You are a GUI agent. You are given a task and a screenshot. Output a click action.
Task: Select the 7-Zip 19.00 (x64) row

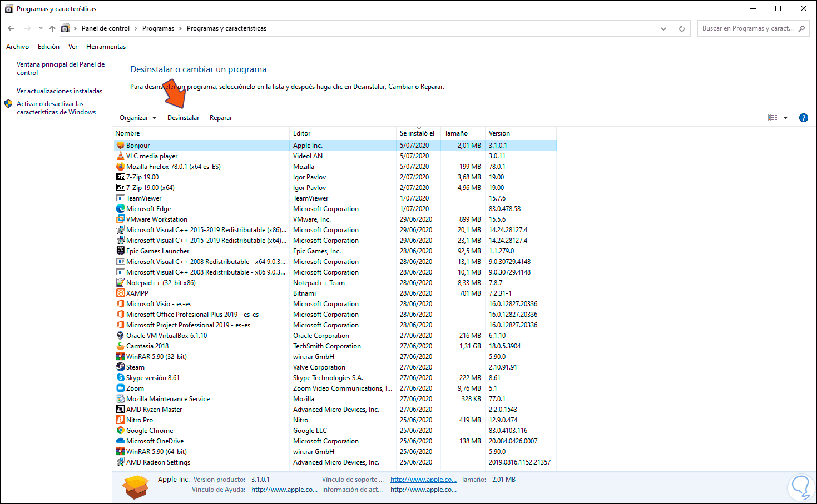point(335,188)
